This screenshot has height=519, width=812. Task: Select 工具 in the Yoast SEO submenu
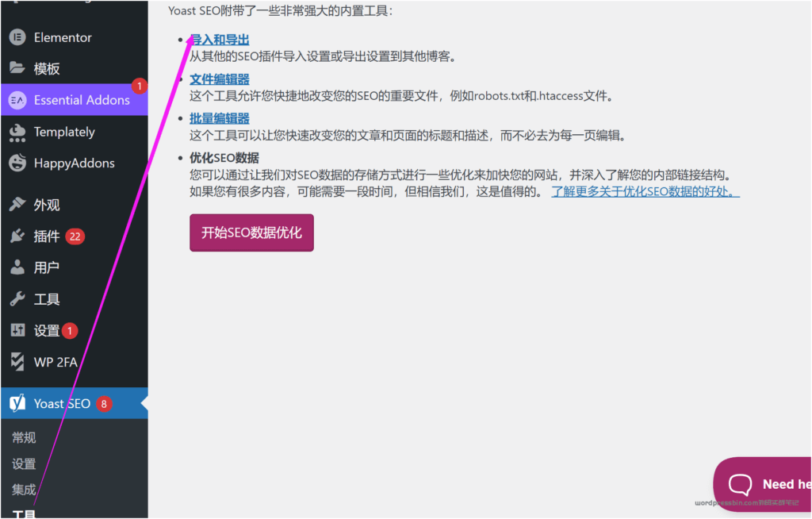click(24, 514)
